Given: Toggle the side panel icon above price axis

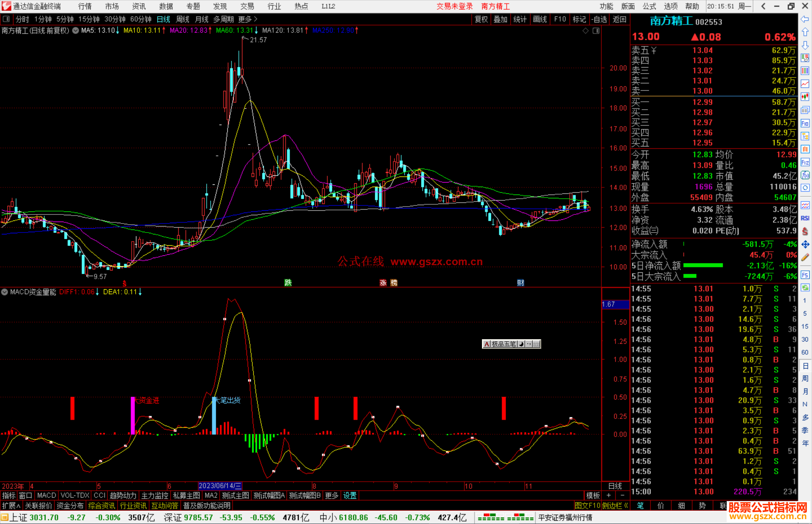Looking at the screenshot, I should click(596, 31).
